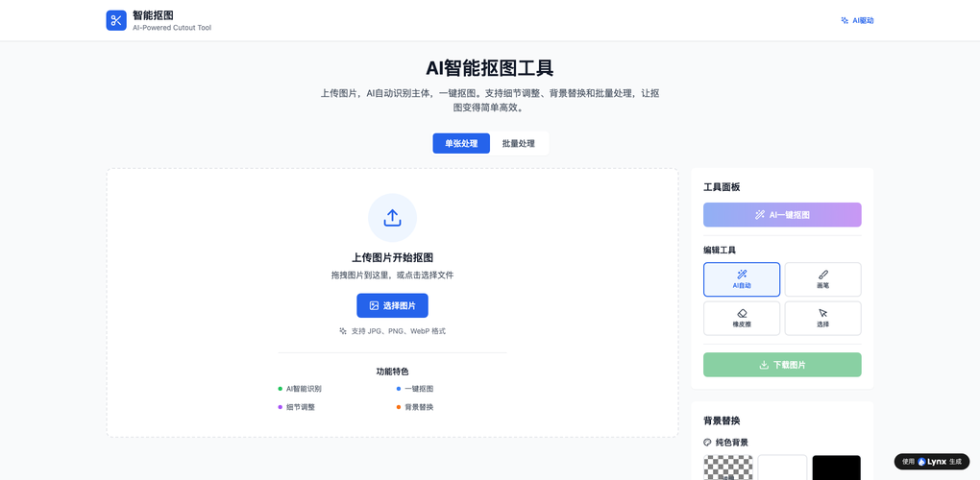Click the scissors logo icon in header
This screenshot has height=480, width=980.
(116, 20)
